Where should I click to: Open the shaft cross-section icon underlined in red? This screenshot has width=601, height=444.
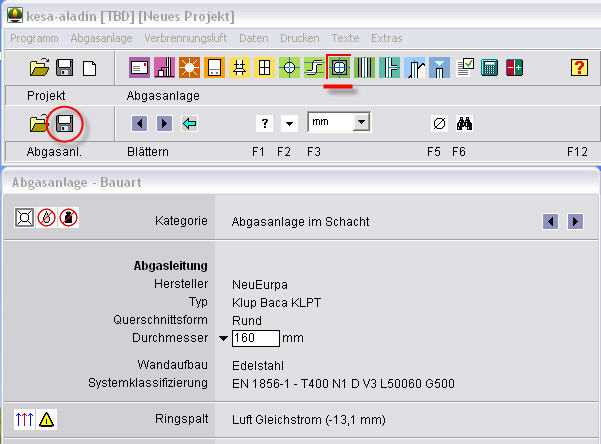(339, 68)
